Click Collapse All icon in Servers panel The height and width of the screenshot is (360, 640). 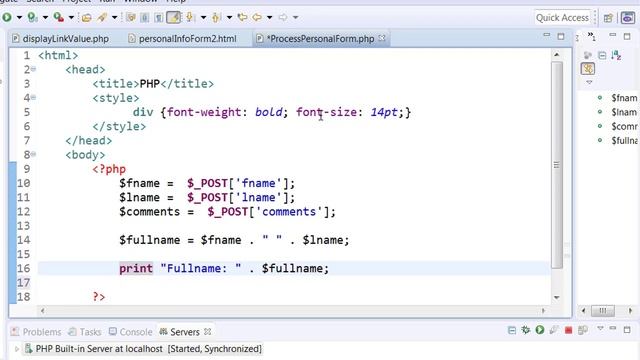(x=512, y=330)
